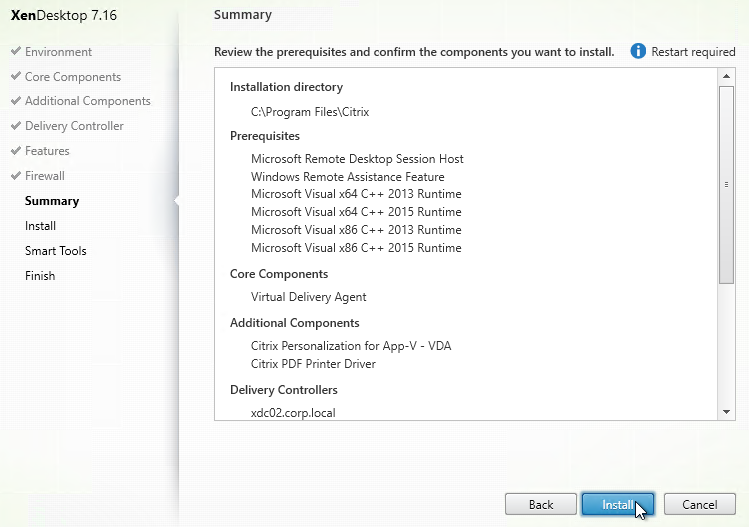749x527 pixels.
Task: Open the Finish step in sidebar
Action: 40,276
